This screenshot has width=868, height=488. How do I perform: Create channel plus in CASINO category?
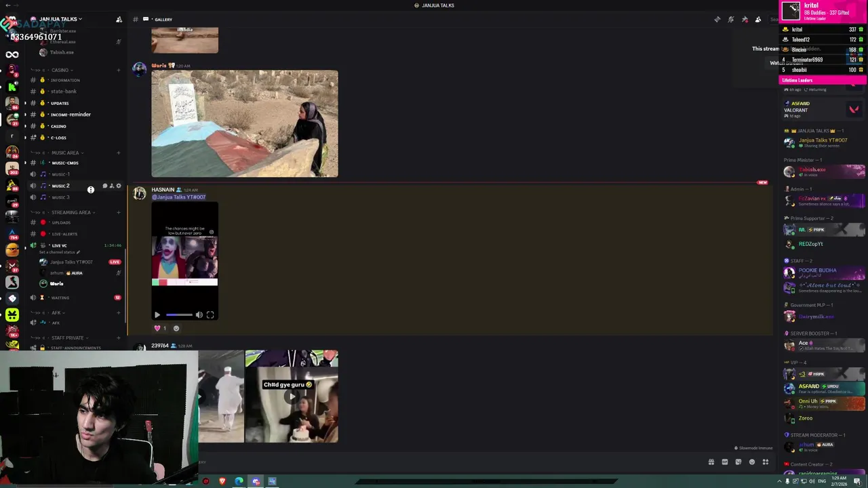tap(118, 70)
